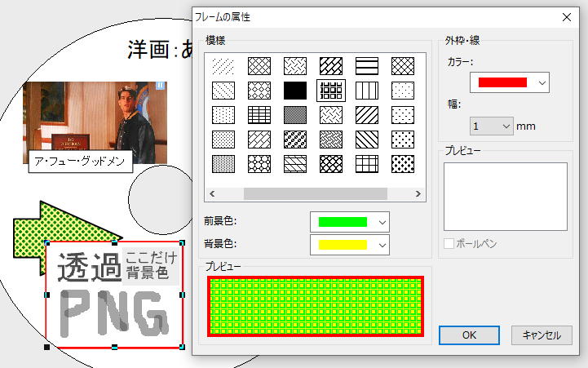Select the ア・フュー・グッドメン caption box
Screen dimensions: 588x368
click(x=80, y=162)
